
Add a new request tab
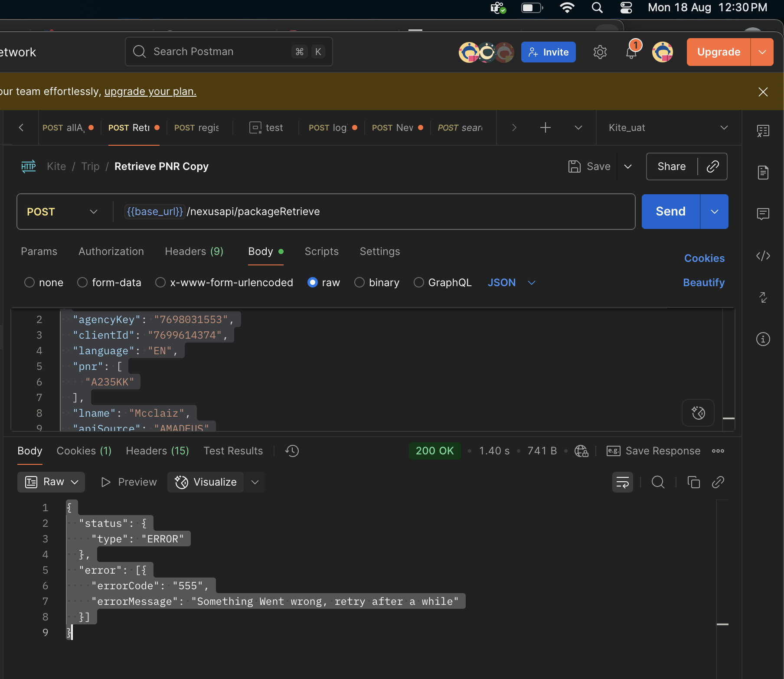(x=545, y=127)
